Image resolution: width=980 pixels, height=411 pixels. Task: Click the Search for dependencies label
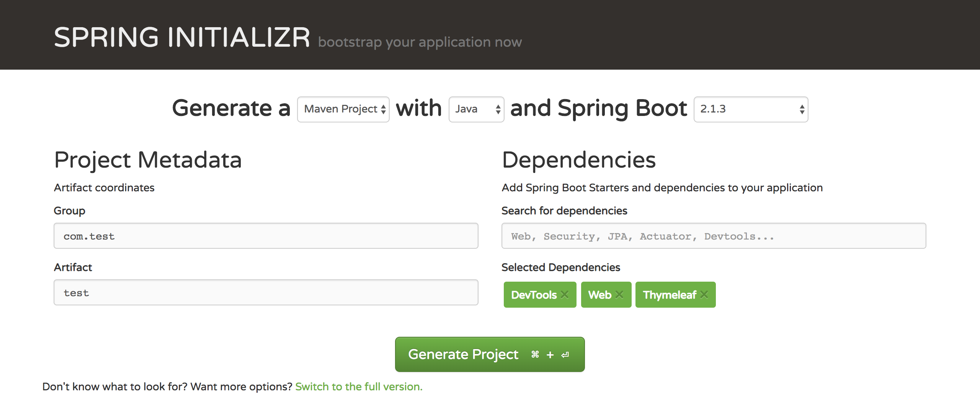coord(564,211)
